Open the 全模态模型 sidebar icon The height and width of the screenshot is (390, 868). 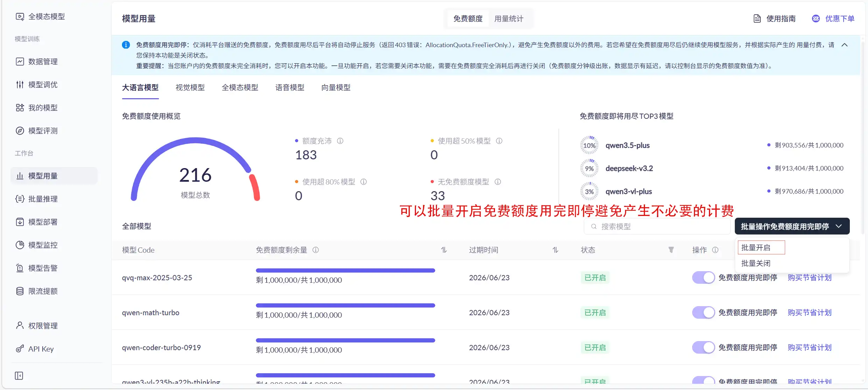[20, 16]
